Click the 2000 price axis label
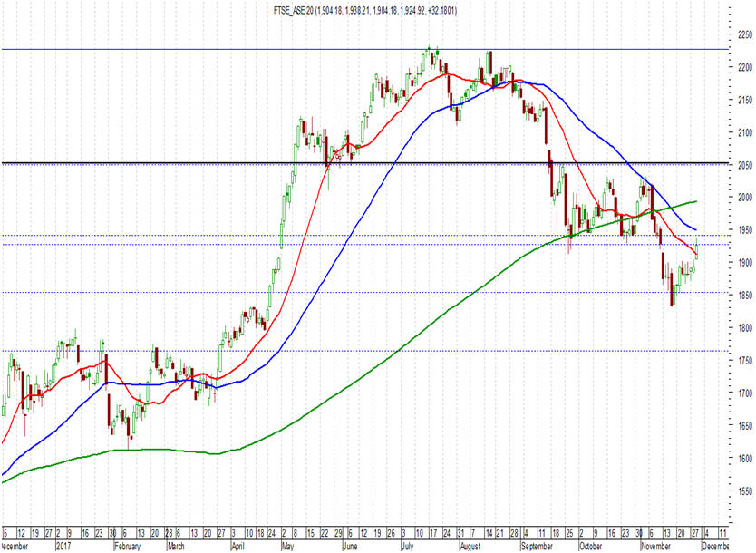Image resolution: width=756 pixels, height=553 pixels. (744, 198)
